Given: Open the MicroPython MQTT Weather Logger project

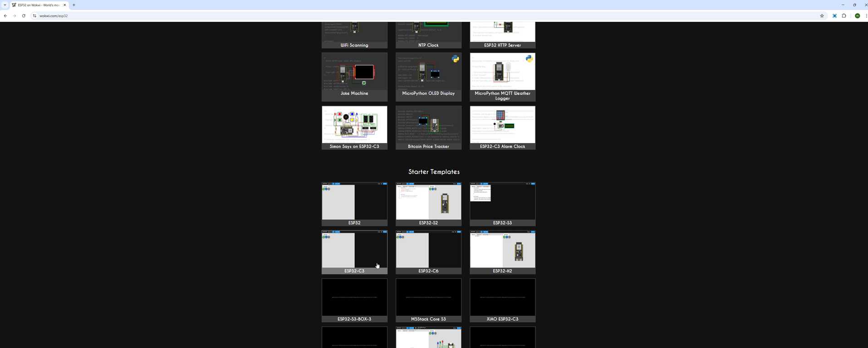Looking at the screenshot, I should click(502, 77).
